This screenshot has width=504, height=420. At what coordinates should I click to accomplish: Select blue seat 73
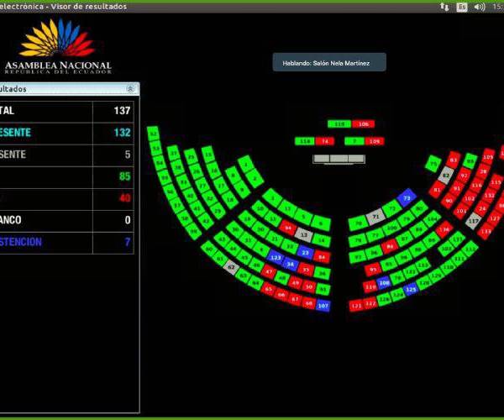coord(407,198)
